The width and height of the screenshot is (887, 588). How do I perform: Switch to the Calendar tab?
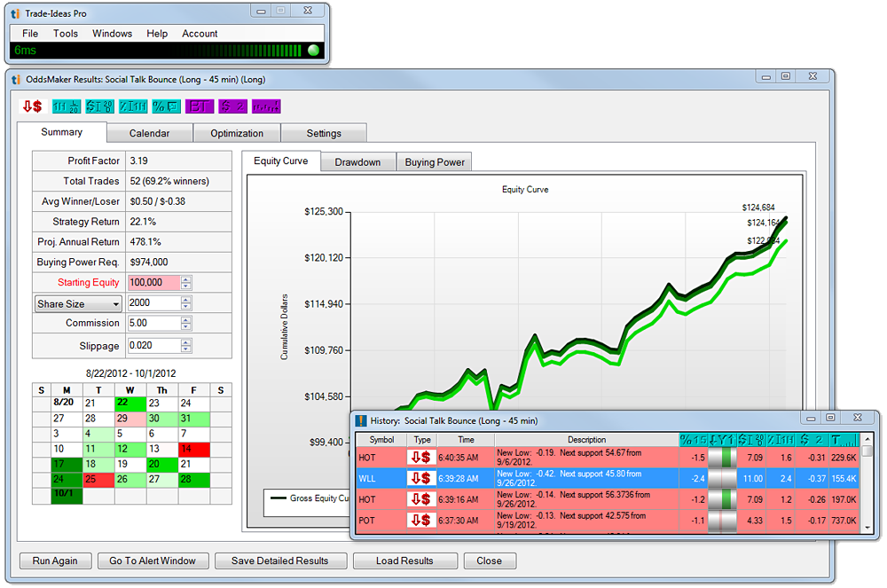point(149,133)
